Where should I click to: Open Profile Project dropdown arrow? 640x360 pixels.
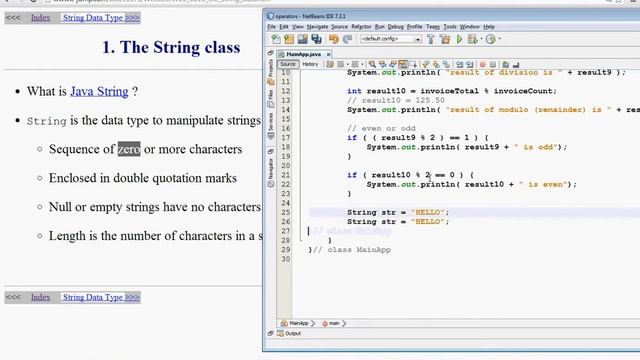(500, 39)
